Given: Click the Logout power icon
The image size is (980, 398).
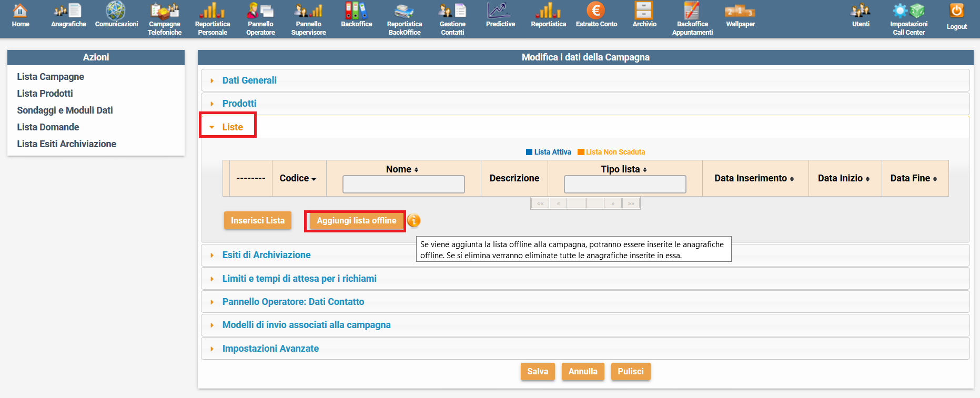Looking at the screenshot, I should [956, 11].
